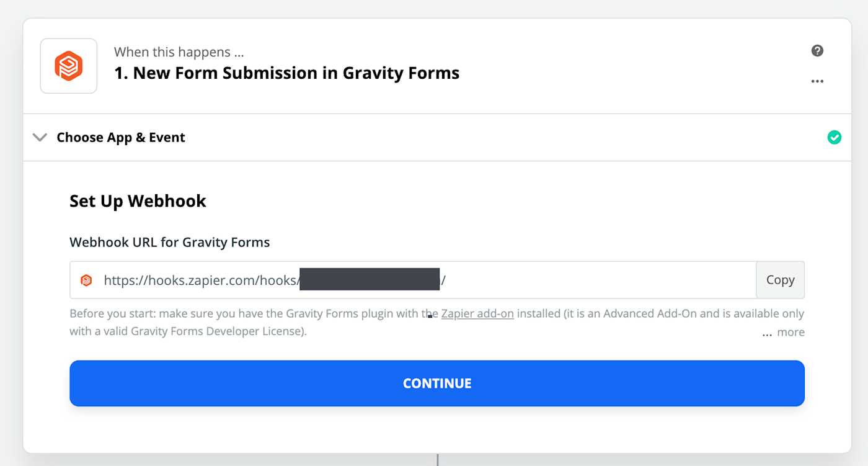Click the large Gravity Forms app icon
Screen dimensions: 868x466
(69, 66)
